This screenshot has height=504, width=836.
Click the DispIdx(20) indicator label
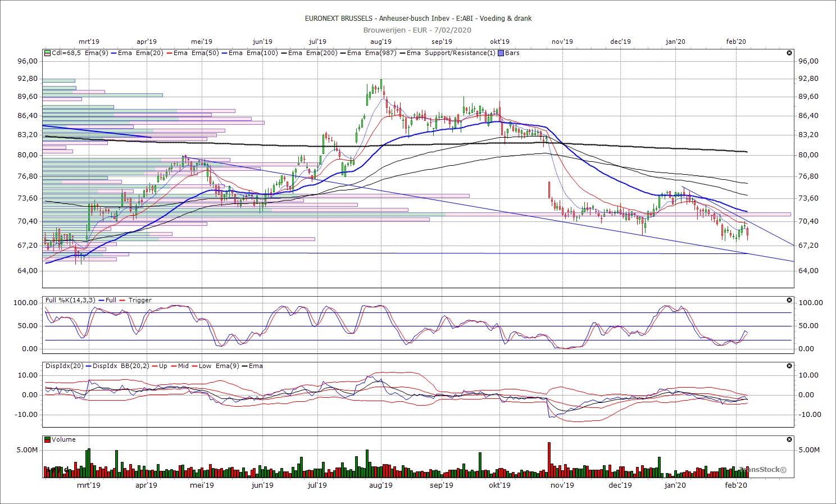(x=65, y=366)
